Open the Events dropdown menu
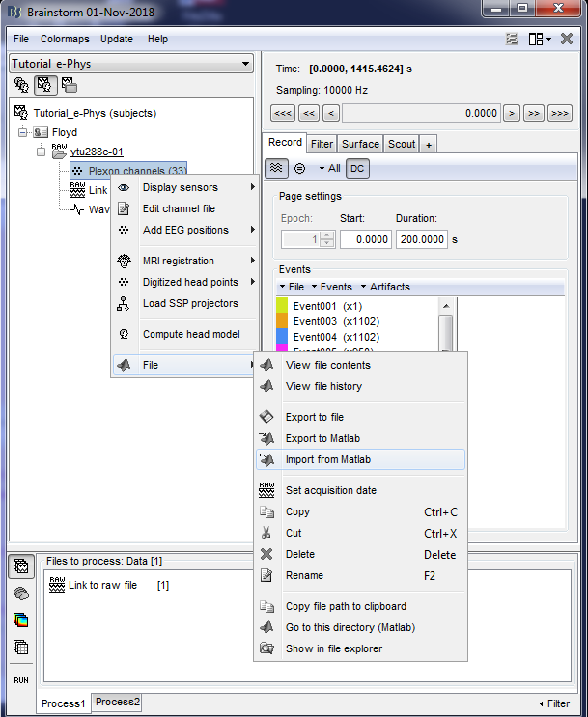 pos(334,287)
